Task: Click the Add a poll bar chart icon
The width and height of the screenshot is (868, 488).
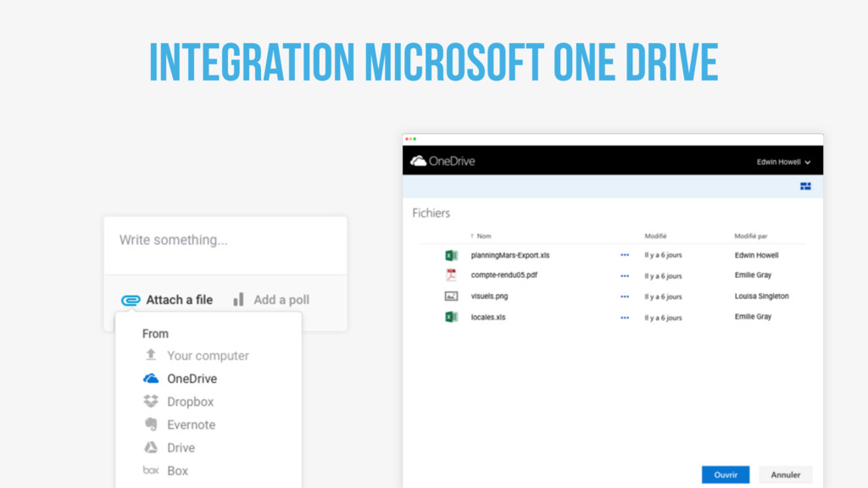Action: pyautogui.click(x=238, y=299)
